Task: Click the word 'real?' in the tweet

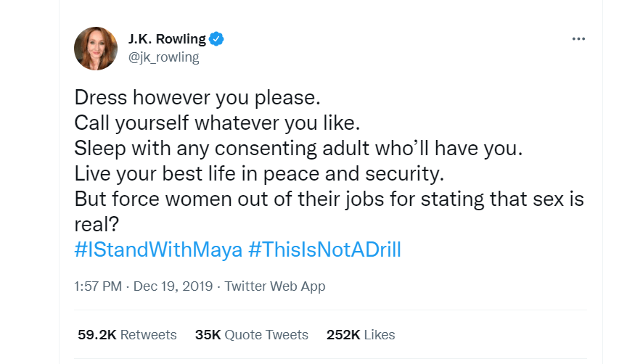Action: (x=97, y=225)
